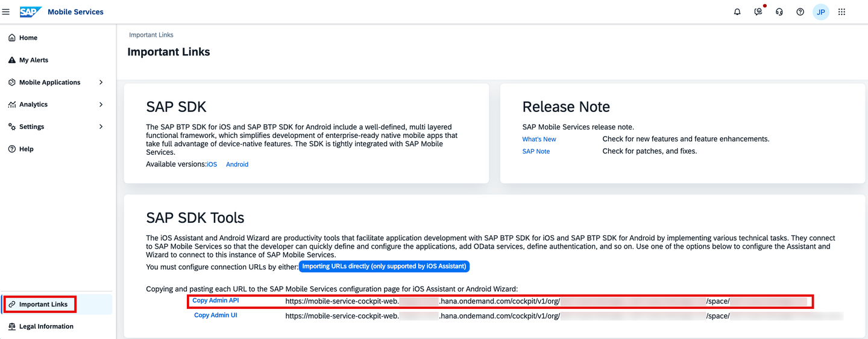Viewport: 868px width, 339px height.
Task: Click the SAP logo
Action: click(x=30, y=11)
